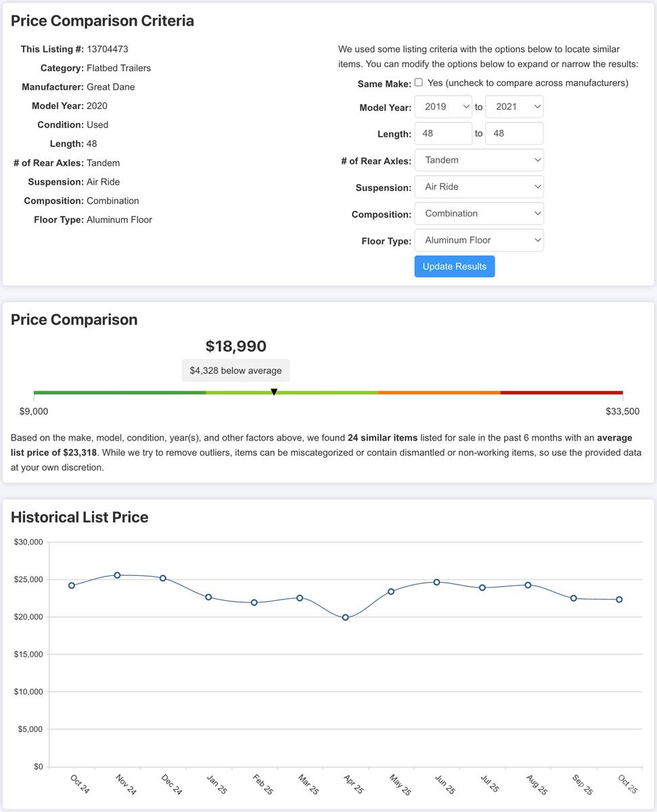Click the orange segment of the price bar
Viewport: 657px width, 812px height.
pyautogui.click(x=439, y=392)
